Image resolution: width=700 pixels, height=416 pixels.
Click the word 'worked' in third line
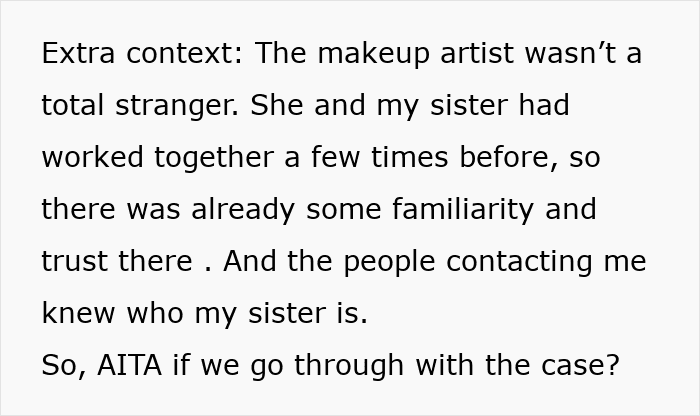(x=92, y=157)
